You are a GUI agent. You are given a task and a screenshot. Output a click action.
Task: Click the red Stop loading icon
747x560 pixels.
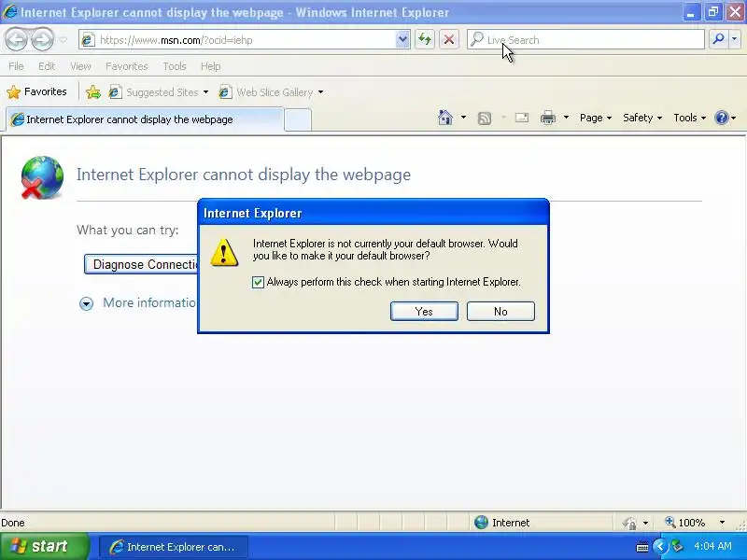pyautogui.click(x=449, y=39)
